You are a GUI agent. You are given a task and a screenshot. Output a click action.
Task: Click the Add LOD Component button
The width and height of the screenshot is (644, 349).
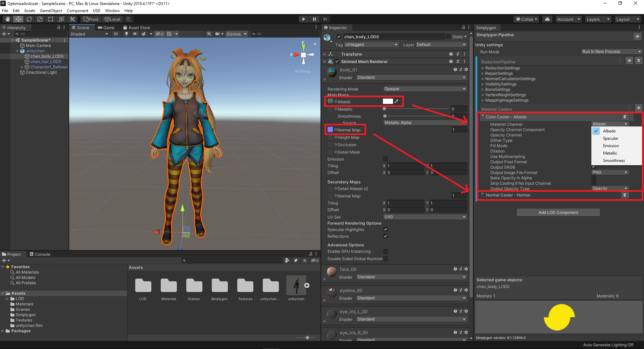tap(558, 213)
